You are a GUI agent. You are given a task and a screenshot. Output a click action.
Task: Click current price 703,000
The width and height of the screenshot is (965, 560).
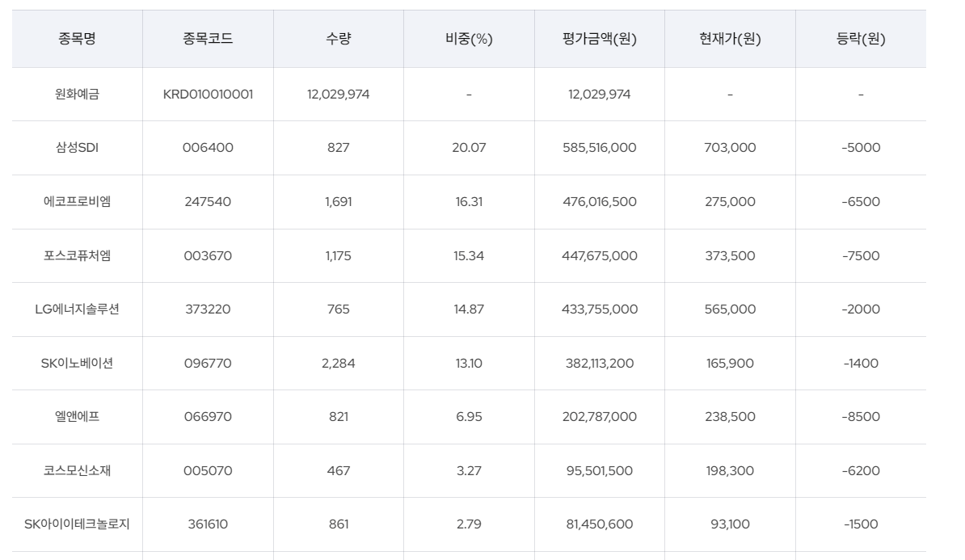coord(730,148)
